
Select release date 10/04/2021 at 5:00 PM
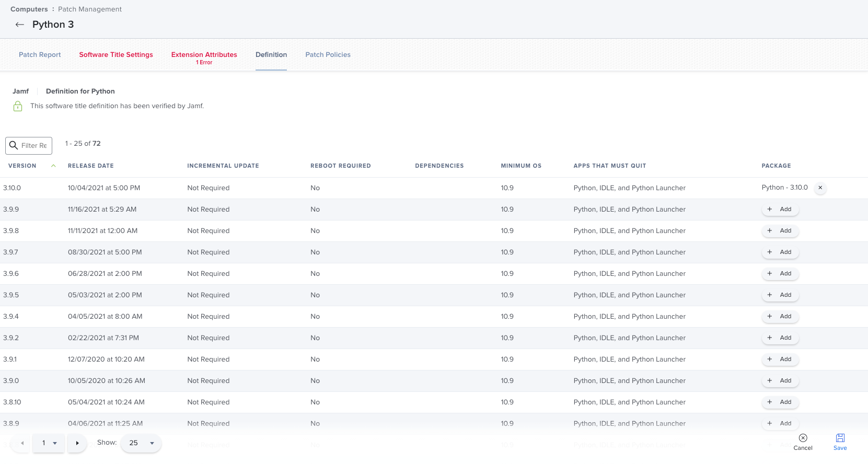104,188
